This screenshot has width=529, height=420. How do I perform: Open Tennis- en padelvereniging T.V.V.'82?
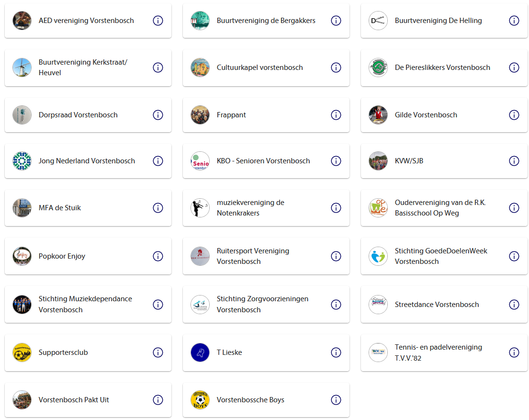(444, 352)
